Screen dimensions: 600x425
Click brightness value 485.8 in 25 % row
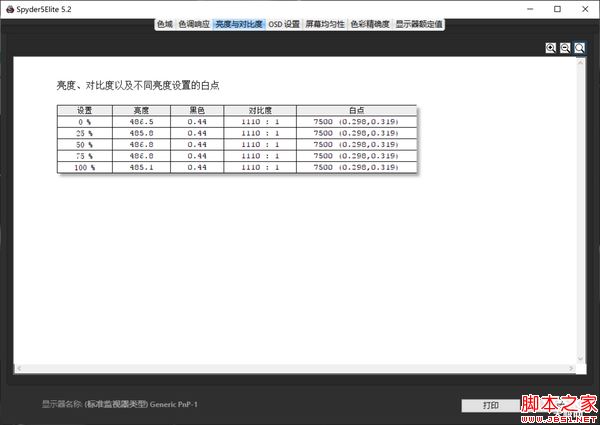(x=141, y=134)
